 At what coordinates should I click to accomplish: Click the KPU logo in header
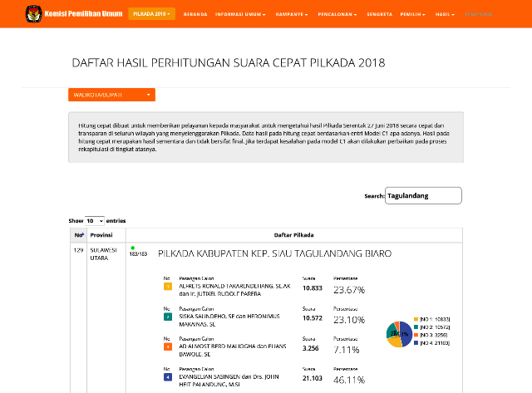(x=33, y=14)
